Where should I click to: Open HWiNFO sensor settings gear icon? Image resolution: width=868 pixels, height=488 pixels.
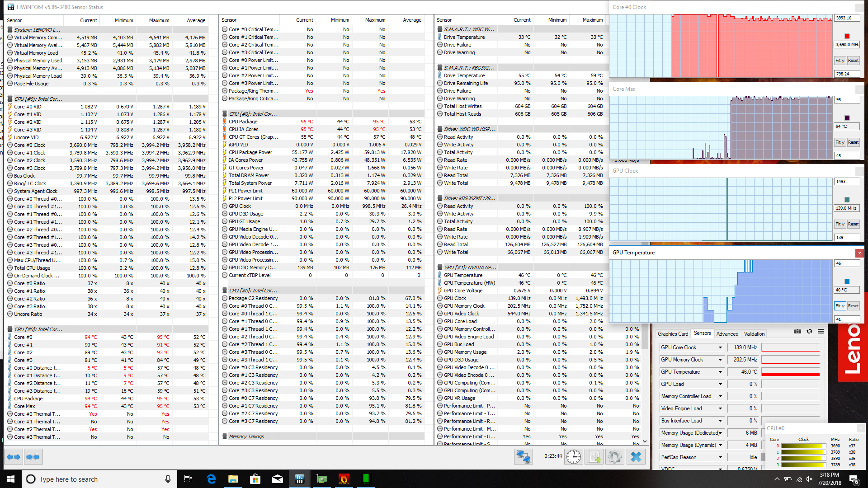tap(614, 457)
